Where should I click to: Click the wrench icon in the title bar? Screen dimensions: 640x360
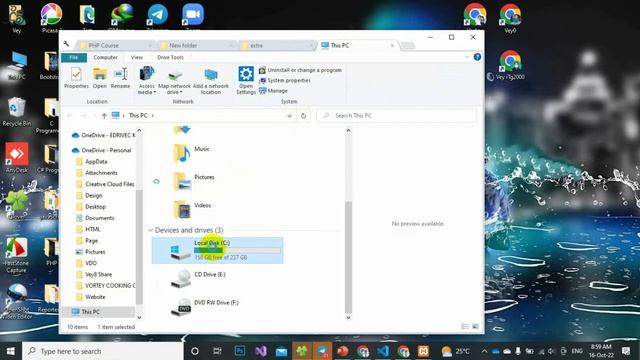click(67, 44)
